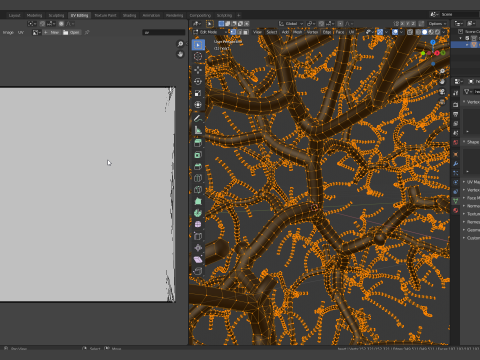Select the Measure tool
This screenshot has width=480, height=360.
pos(198,130)
